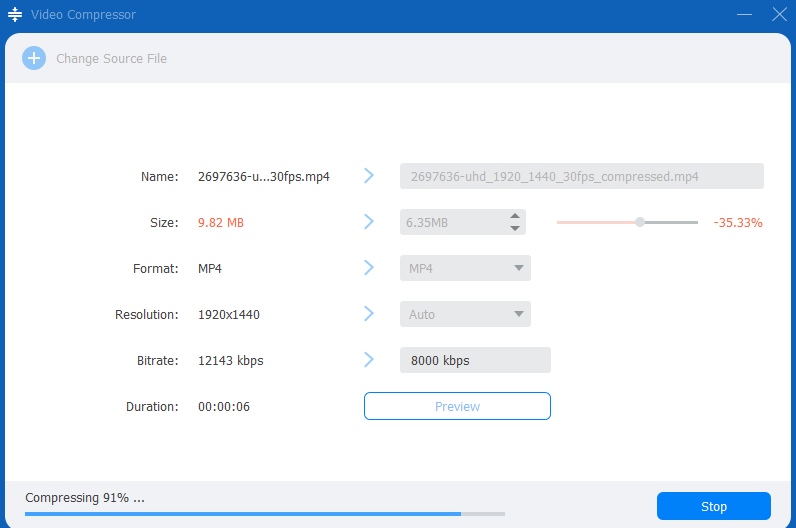
Task: Click the 6.35MB output size field
Action: coord(452,222)
